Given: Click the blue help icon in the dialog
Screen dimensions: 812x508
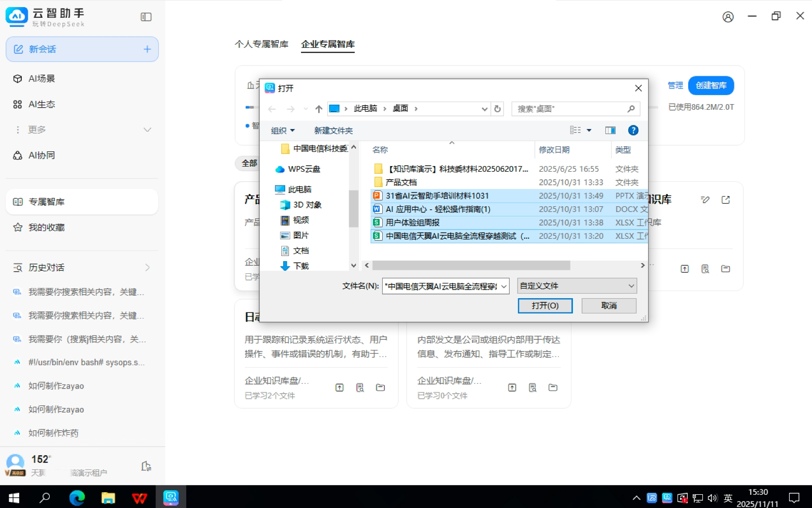Looking at the screenshot, I should [x=633, y=130].
